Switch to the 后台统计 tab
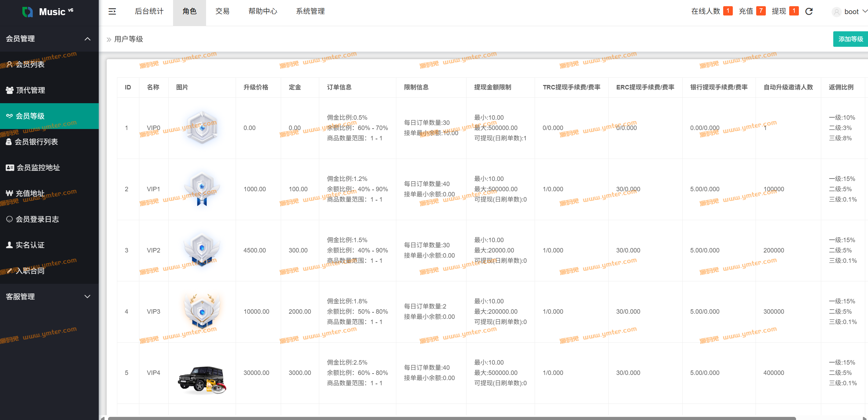Screen dimensions: 868x420 [x=149, y=11]
